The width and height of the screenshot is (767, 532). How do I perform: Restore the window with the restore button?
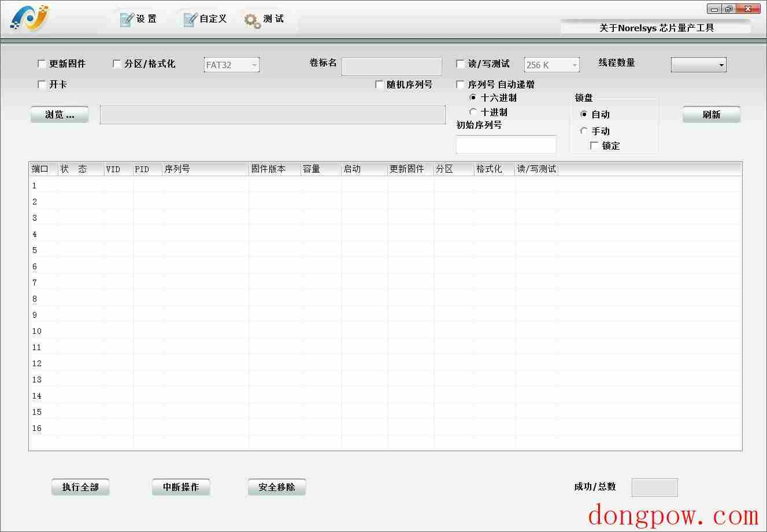coord(729,9)
